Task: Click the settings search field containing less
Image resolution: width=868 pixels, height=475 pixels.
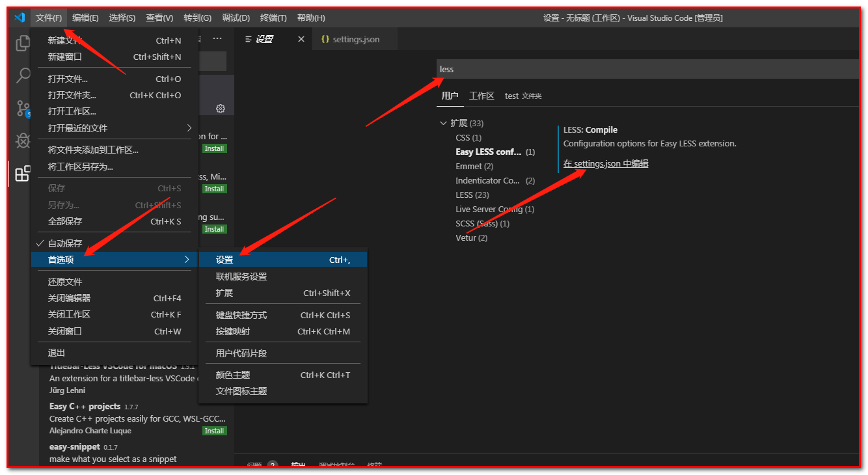Action: 647,69
